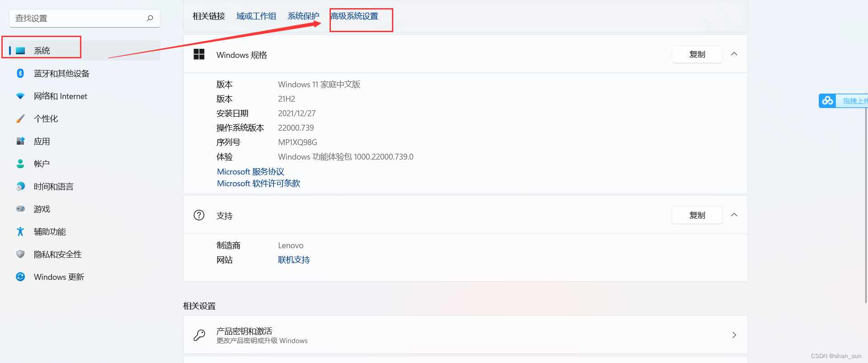Click the network Wi-Fi icon in sidebar
This screenshot has height=363, width=868.
point(20,96)
